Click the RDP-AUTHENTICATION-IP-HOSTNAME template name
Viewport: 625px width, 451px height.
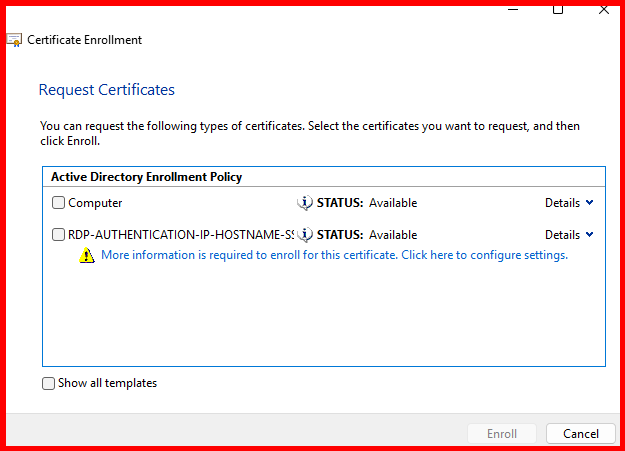coord(181,235)
